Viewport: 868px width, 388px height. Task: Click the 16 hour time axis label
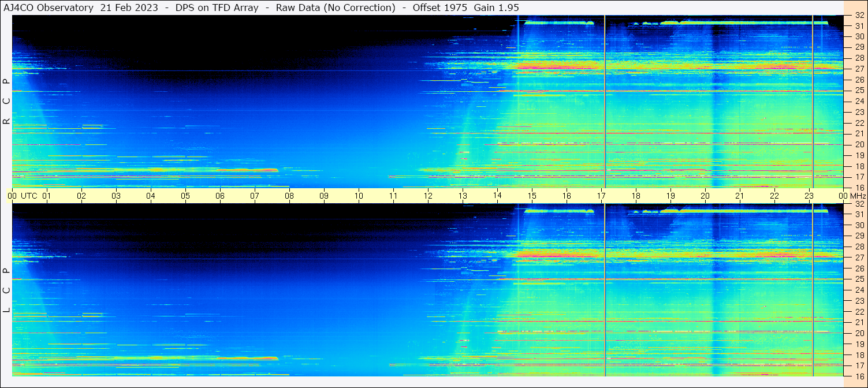coord(567,196)
